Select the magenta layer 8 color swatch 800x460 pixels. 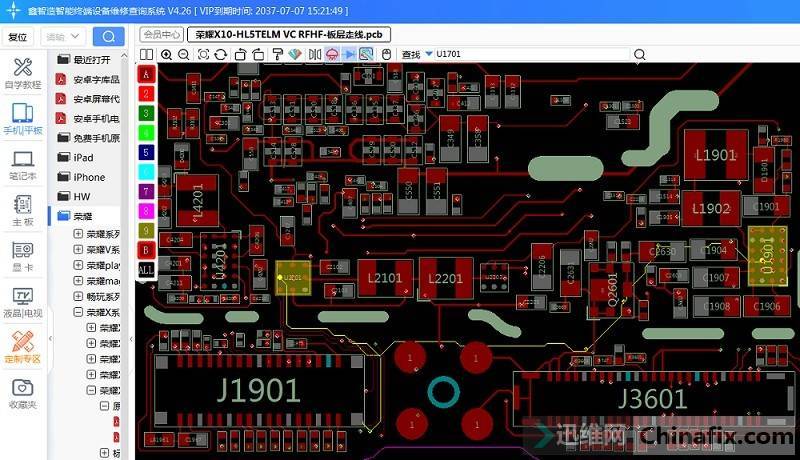tap(146, 210)
